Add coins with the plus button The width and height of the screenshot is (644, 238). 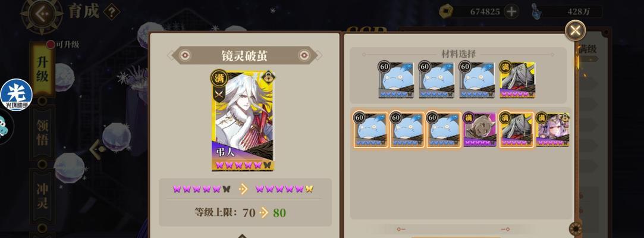coord(511,11)
